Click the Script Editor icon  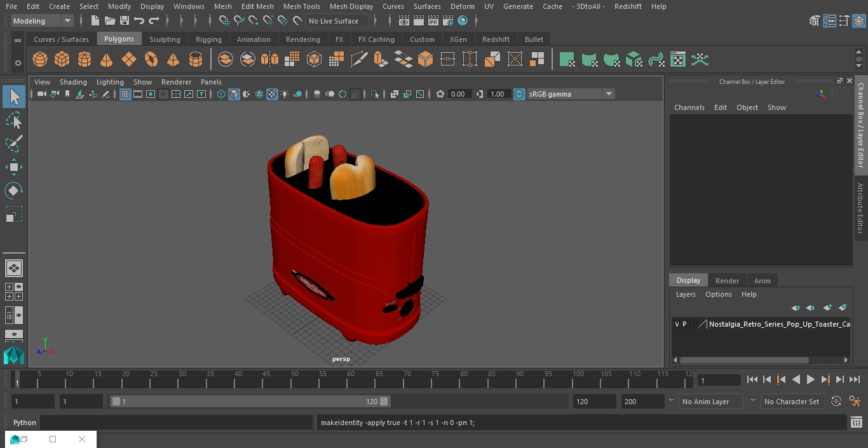(856, 423)
